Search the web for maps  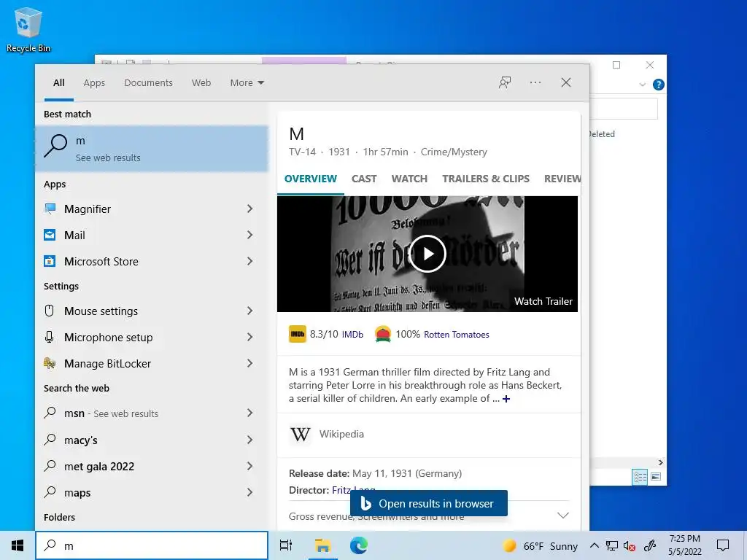(x=152, y=492)
